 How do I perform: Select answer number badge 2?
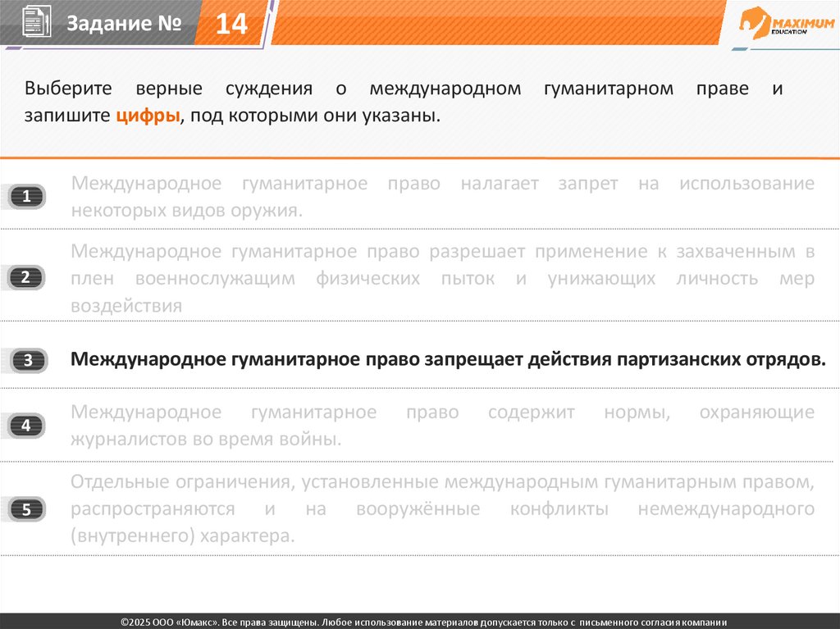click(x=26, y=277)
